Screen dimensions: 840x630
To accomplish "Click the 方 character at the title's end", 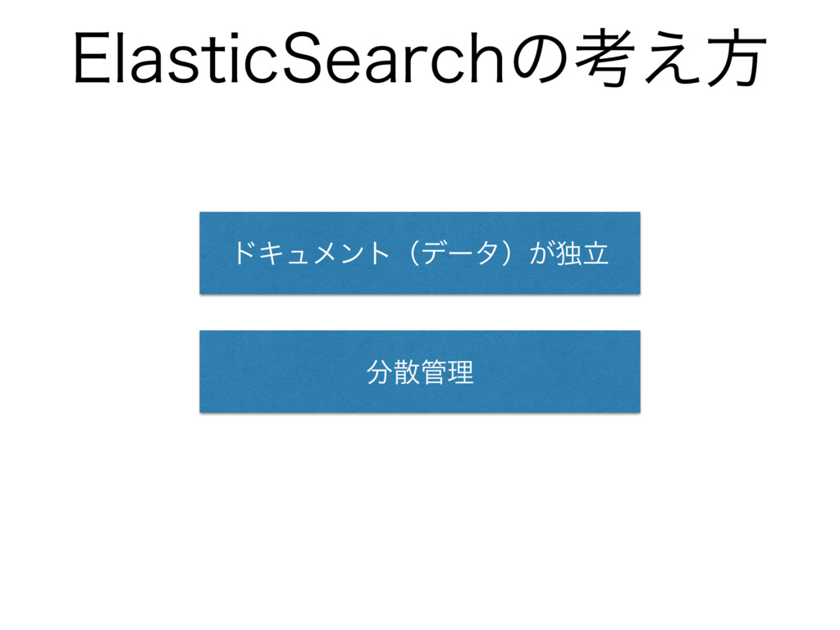I will pyautogui.click(x=737, y=58).
